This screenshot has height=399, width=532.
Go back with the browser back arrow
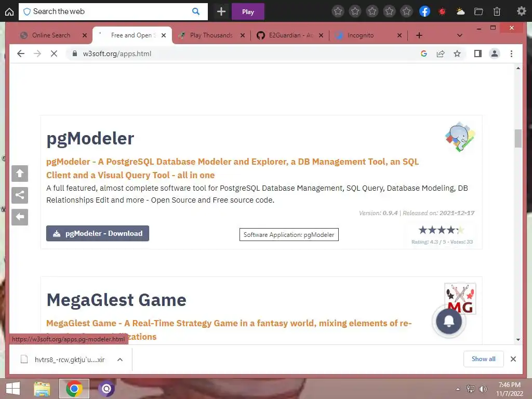point(21,54)
